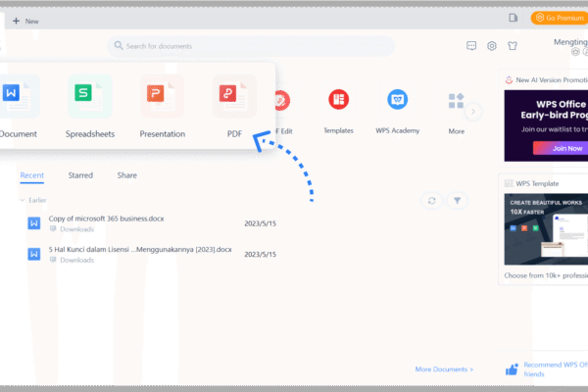Open the Templates icon

[x=338, y=100]
